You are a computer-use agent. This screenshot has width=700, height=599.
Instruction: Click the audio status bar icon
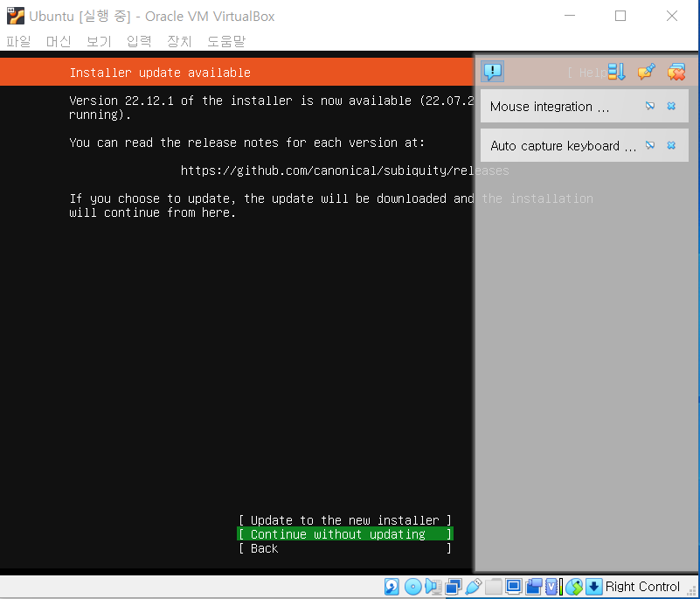[x=433, y=586]
